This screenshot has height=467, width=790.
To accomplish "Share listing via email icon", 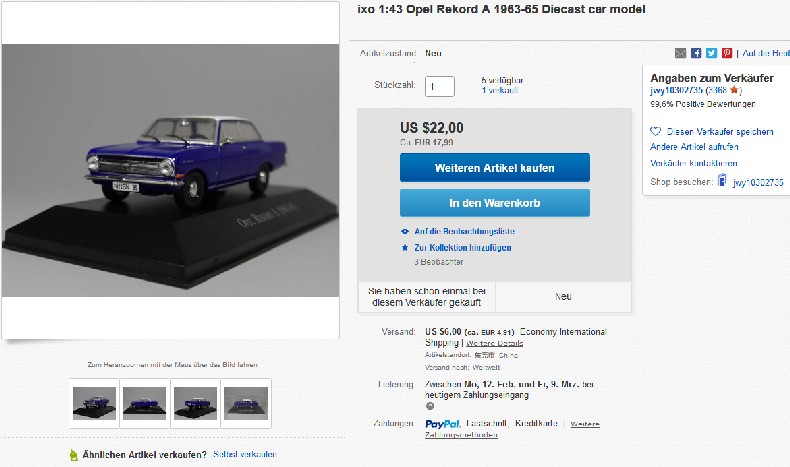I will [680, 53].
